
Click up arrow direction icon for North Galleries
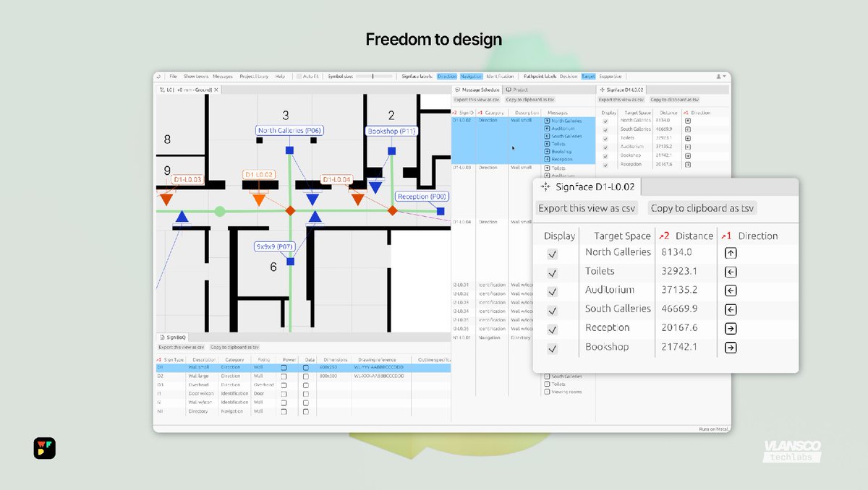[731, 253]
